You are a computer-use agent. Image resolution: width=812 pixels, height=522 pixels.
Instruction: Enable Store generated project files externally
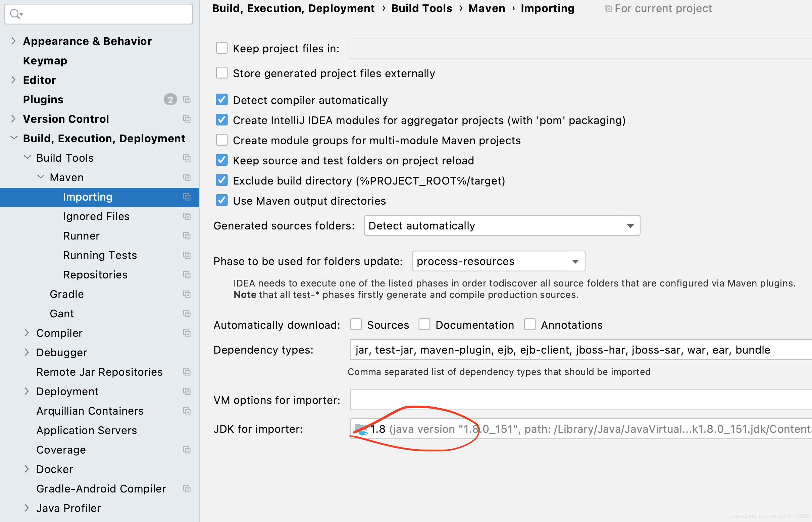pyautogui.click(x=222, y=73)
